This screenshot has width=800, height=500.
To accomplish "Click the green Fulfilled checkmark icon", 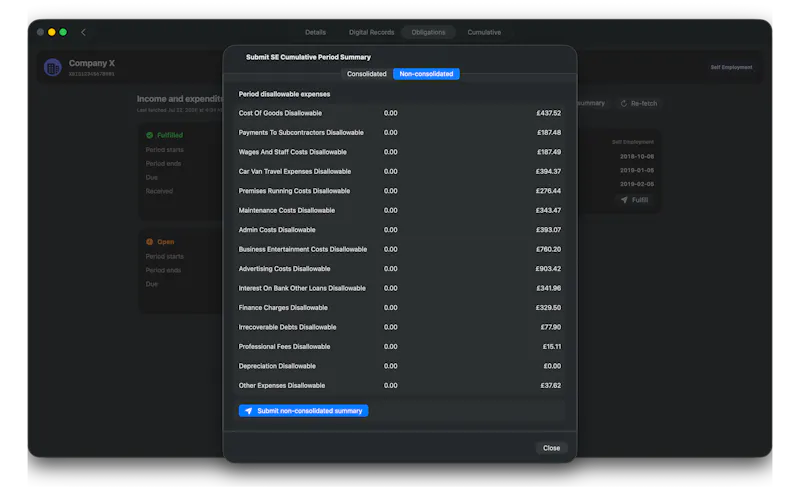I will click(x=149, y=135).
